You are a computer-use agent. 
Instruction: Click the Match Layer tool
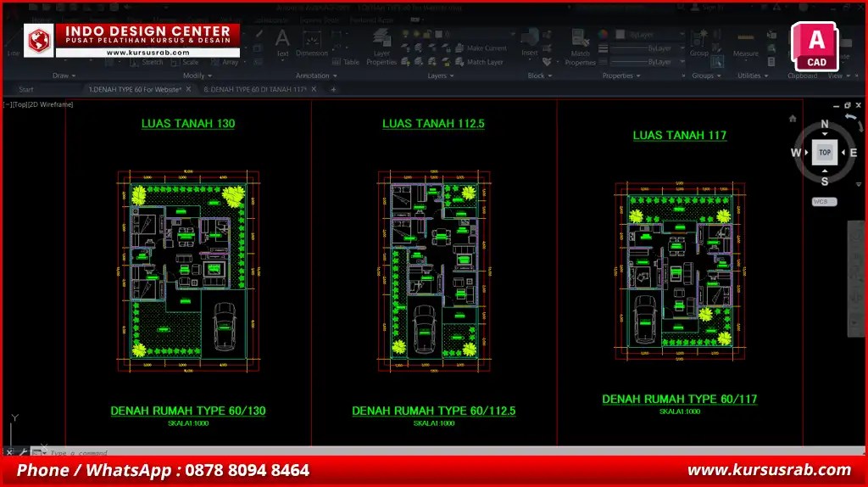click(x=479, y=62)
